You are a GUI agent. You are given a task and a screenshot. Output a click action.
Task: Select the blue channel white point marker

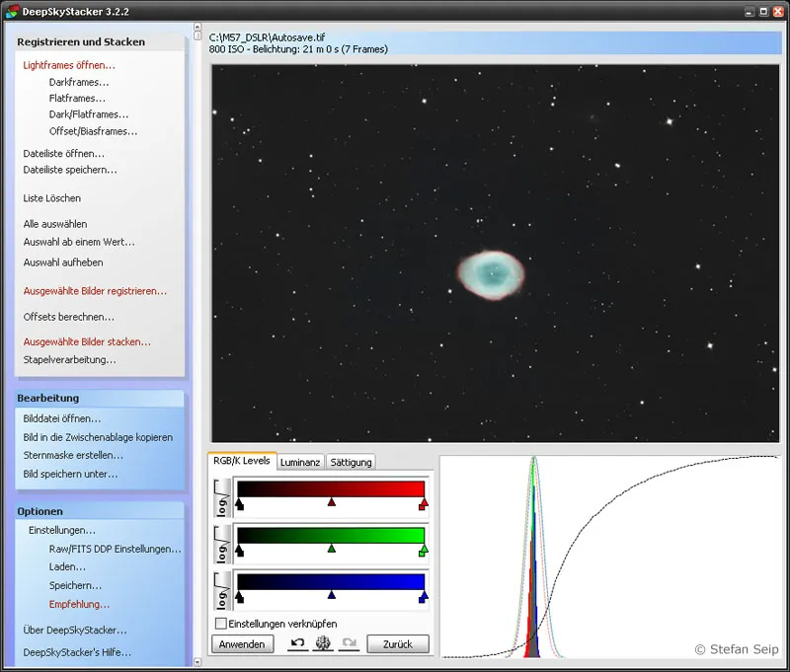click(424, 596)
